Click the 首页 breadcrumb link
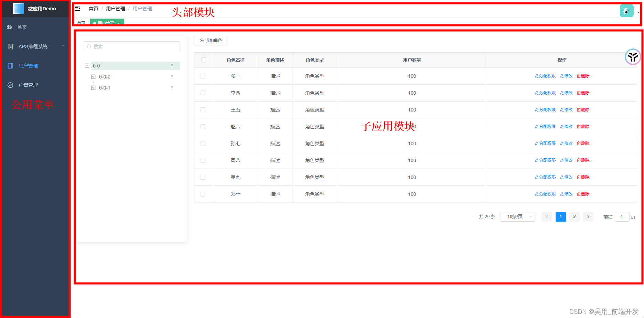Image resolution: width=644 pixels, height=318 pixels. pyautogui.click(x=94, y=9)
